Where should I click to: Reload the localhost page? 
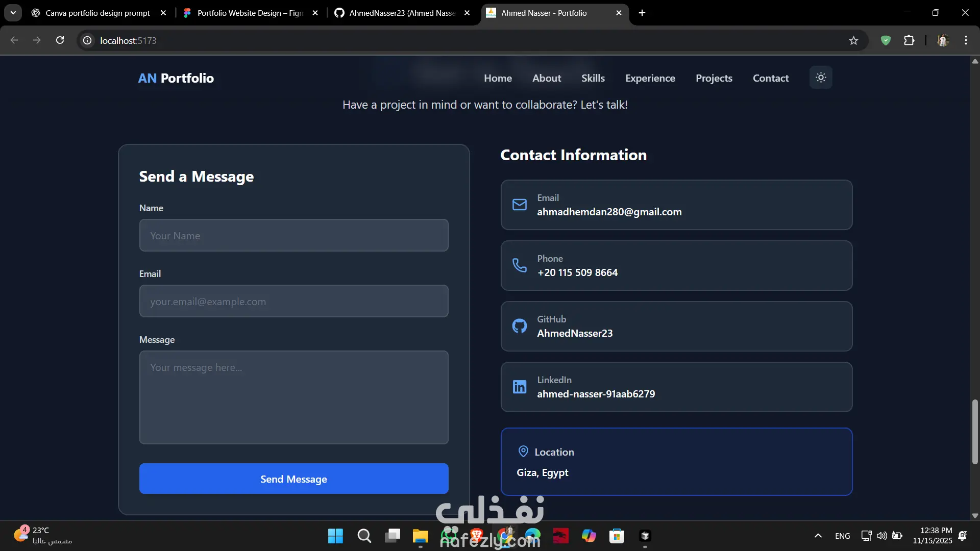click(x=60, y=40)
